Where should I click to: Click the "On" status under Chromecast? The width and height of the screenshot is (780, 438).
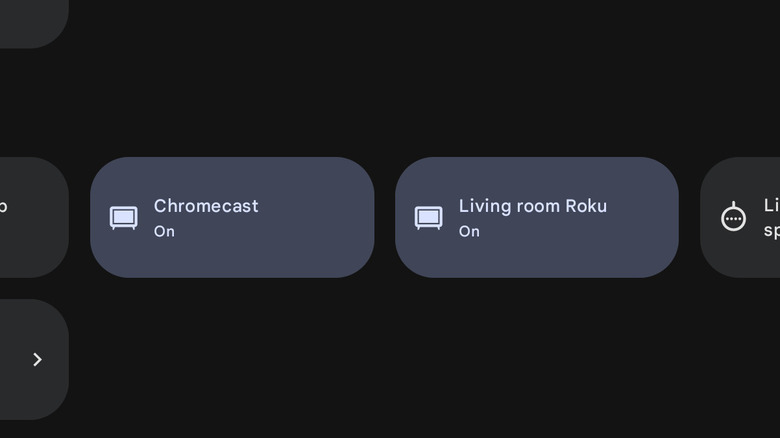(164, 232)
